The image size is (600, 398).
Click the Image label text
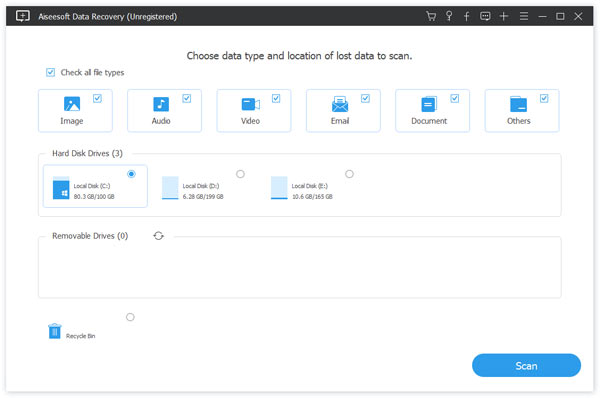pyautogui.click(x=72, y=121)
